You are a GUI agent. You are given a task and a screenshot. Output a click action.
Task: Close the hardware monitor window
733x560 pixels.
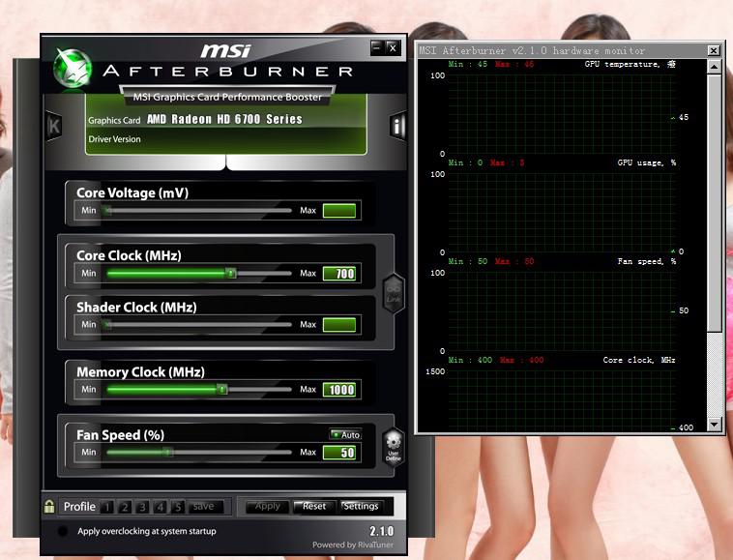(714, 50)
